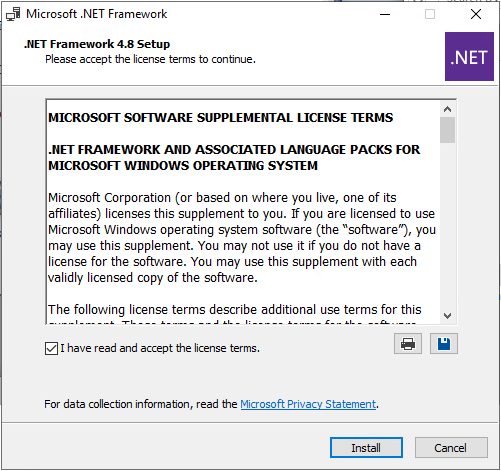Click 'For data collection information, read the' text
The width and height of the screenshot is (501, 471).
point(141,404)
